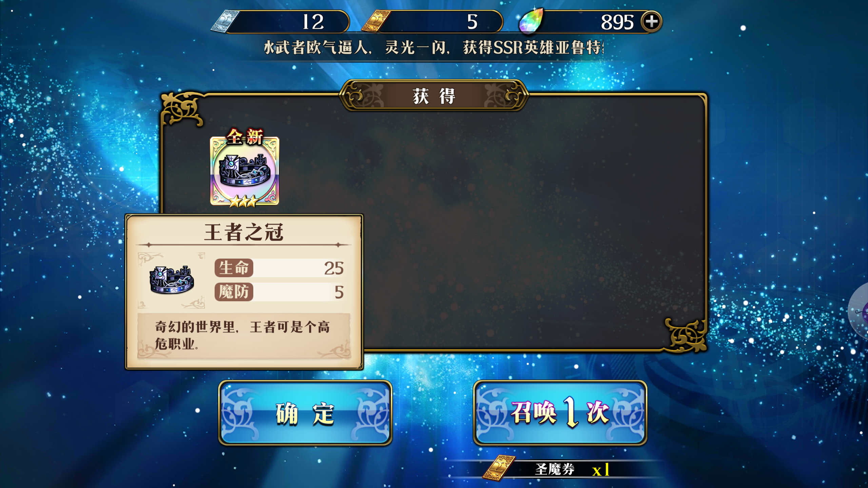Screen dimensions: 868x488
Task: Tap the crown image in item tooltip
Action: click(172, 280)
